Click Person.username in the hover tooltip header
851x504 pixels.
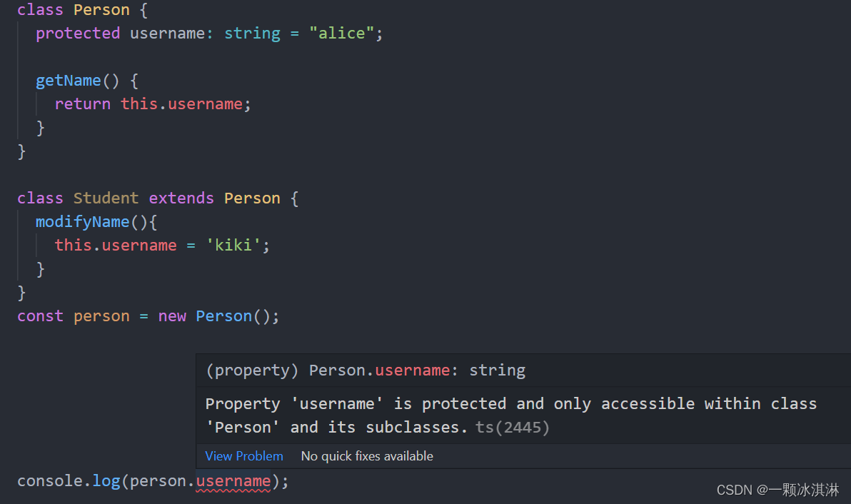[378, 371]
